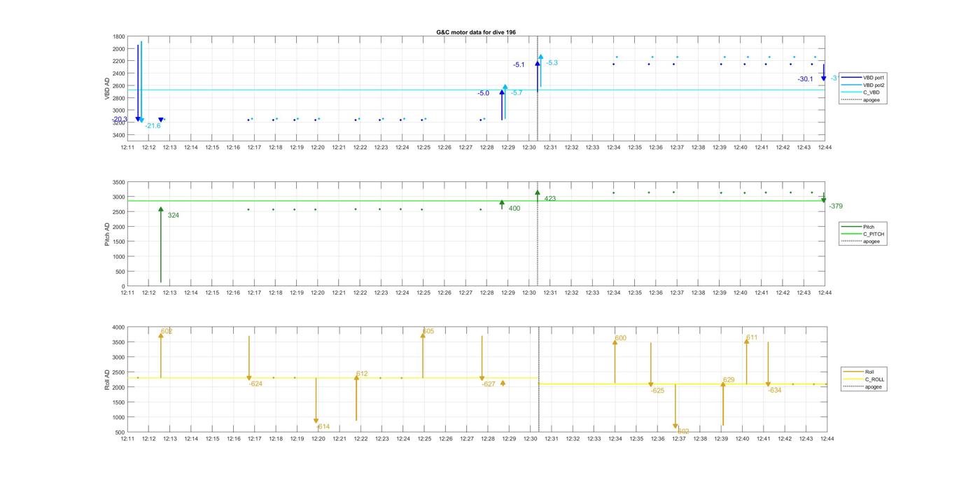
Task: Click the 600 roll data label
Action: [621, 338]
